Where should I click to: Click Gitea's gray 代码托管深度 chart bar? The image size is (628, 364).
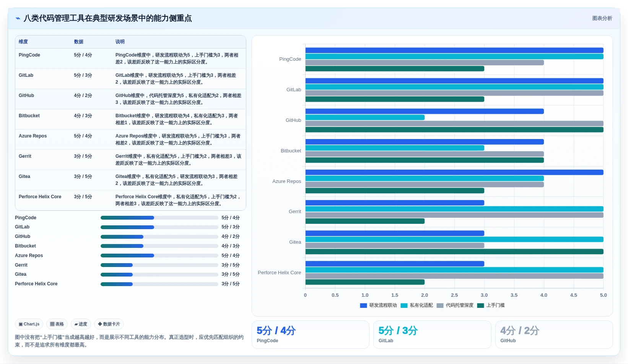click(395, 246)
